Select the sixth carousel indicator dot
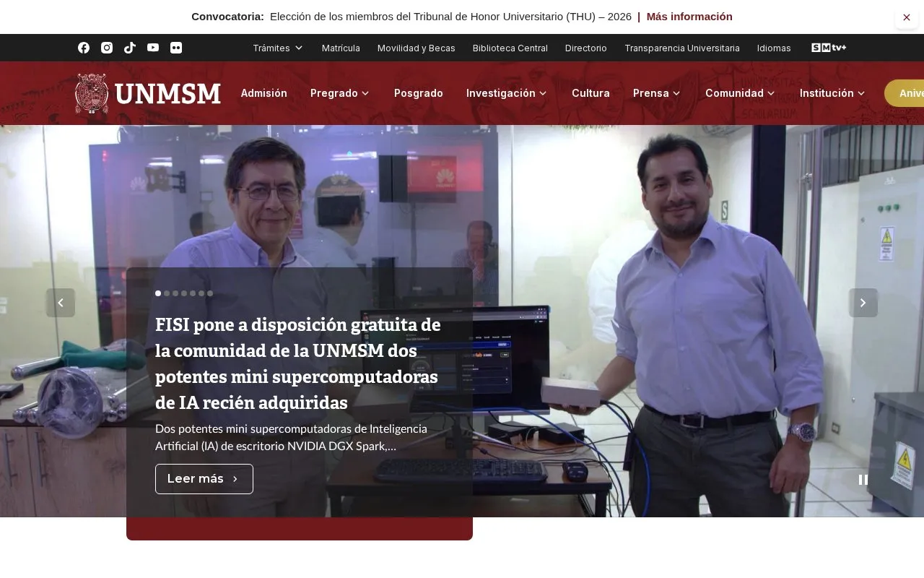The width and height of the screenshot is (924, 578). (201, 293)
